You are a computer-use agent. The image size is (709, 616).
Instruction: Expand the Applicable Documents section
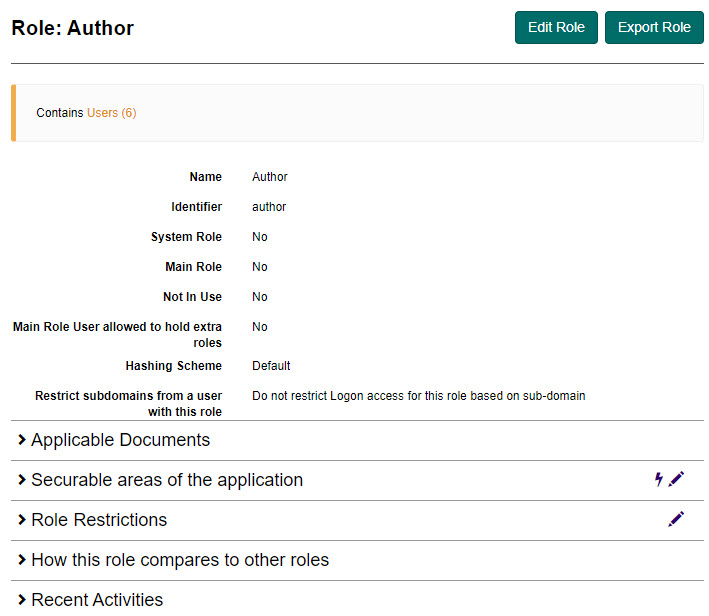120,440
